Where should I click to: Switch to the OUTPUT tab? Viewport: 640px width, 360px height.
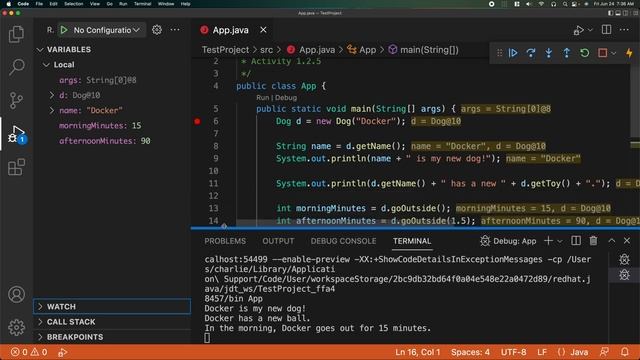tap(278, 241)
